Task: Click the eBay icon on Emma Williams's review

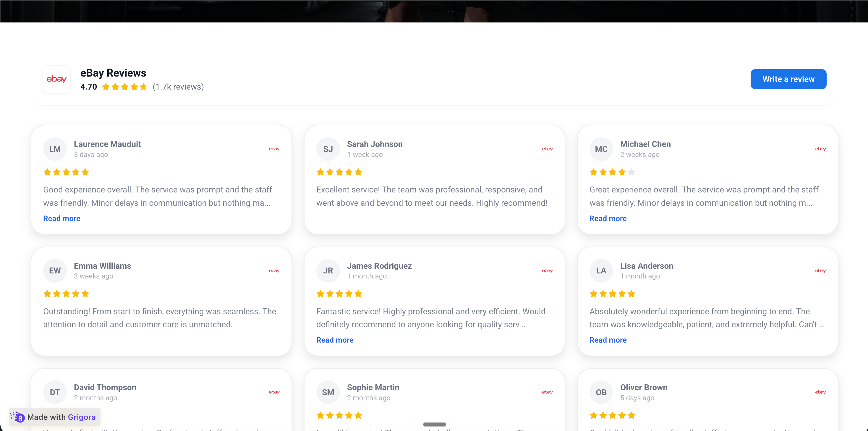Action: click(274, 270)
